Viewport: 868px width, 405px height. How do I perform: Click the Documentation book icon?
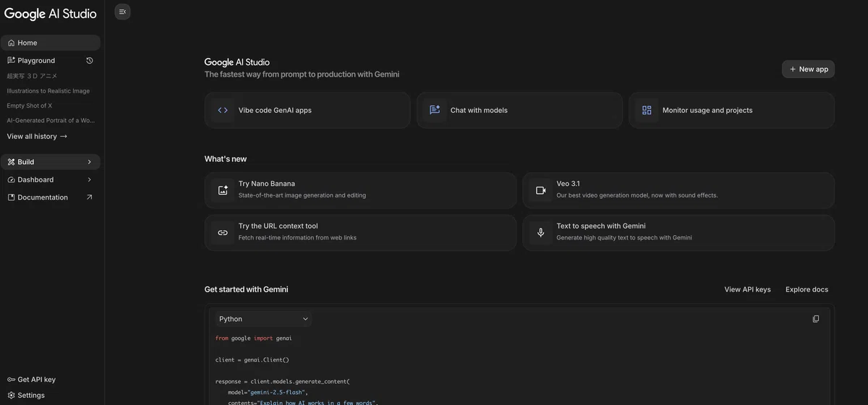coord(11,197)
